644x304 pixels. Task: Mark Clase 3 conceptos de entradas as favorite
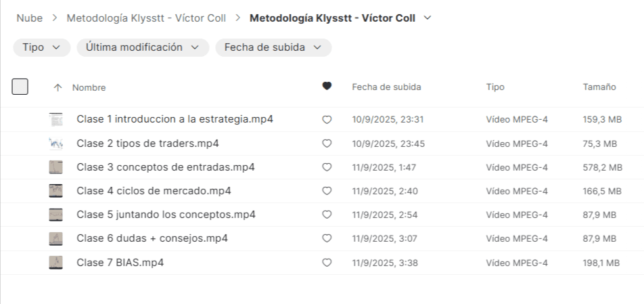pos(327,167)
